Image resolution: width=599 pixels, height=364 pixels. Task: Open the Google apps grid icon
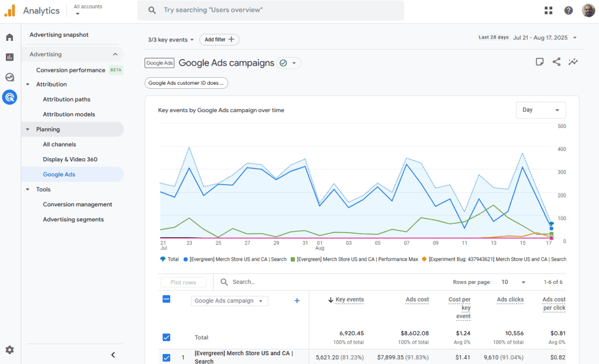[x=548, y=11]
